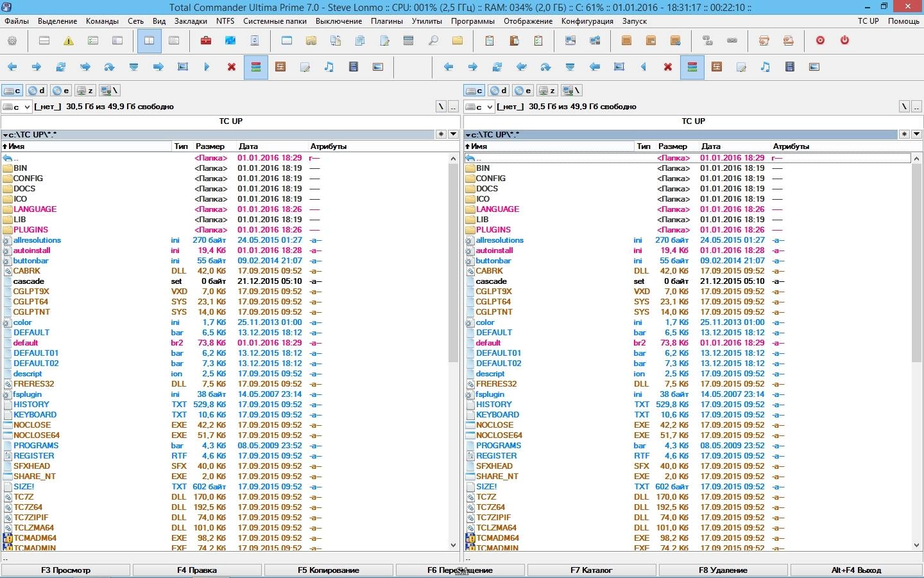
Task: Click the calculator-style icon in the toolbar
Action: [x=409, y=40]
